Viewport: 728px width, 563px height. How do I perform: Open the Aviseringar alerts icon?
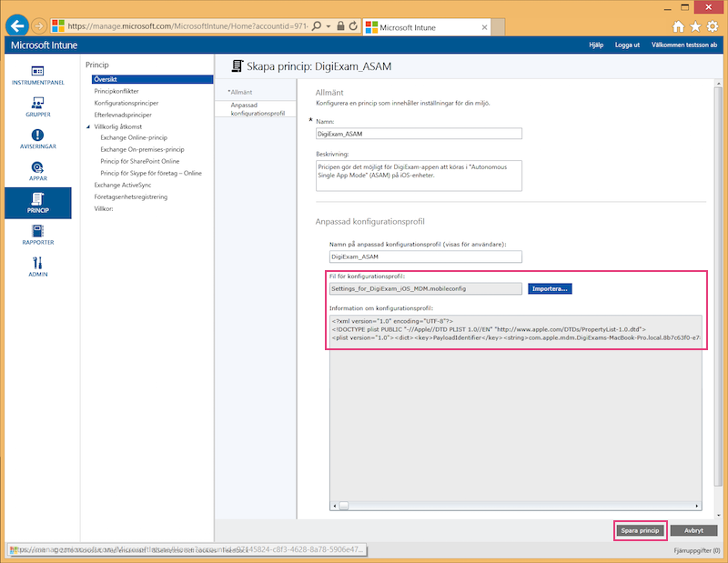point(37,139)
